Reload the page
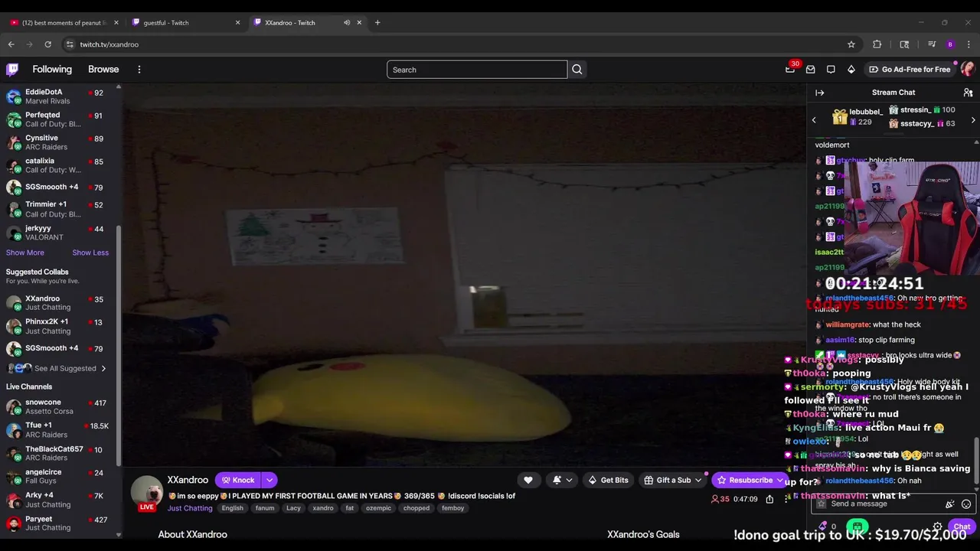Image resolution: width=980 pixels, height=551 pixels. click(x=47, y=44)
